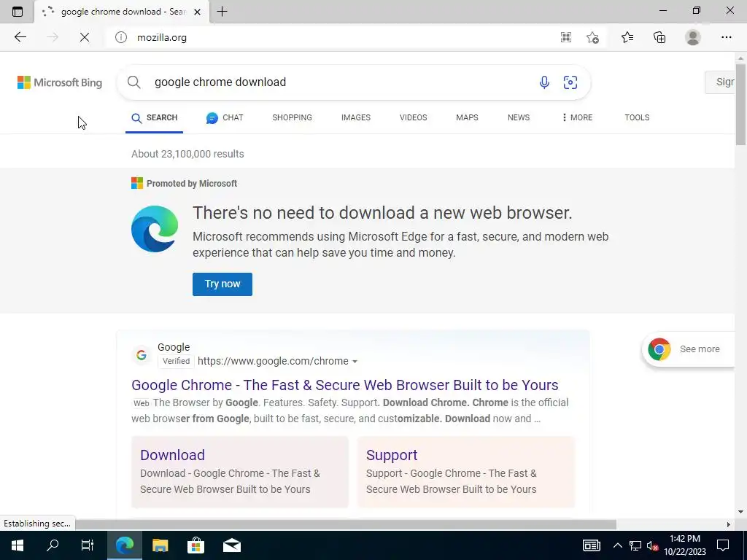Open Collections panel
The width and height of the screenshot is (747, 560).
point(659,37)
